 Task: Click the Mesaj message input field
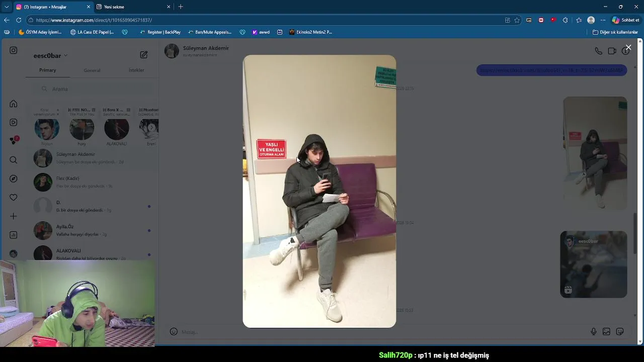[x=382, y=332]
